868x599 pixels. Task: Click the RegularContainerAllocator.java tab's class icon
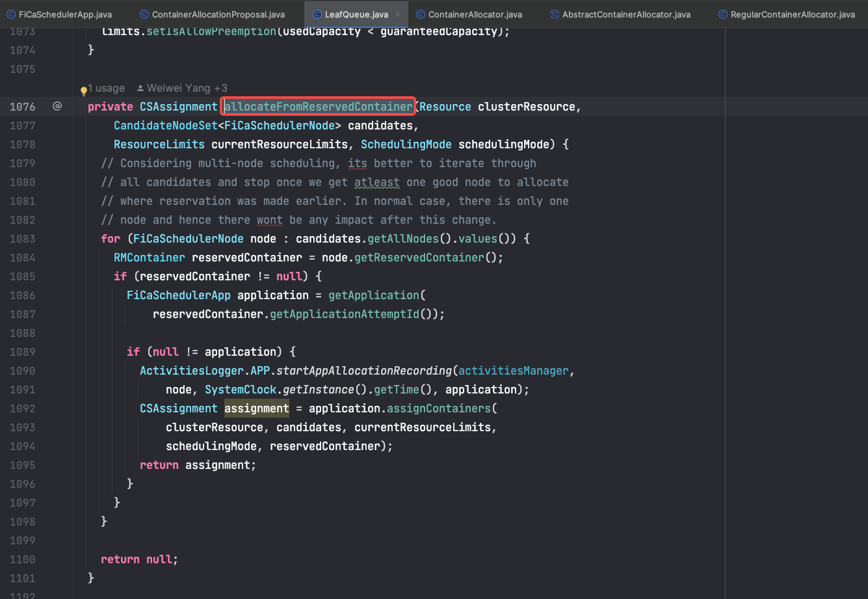pos(723,14)
